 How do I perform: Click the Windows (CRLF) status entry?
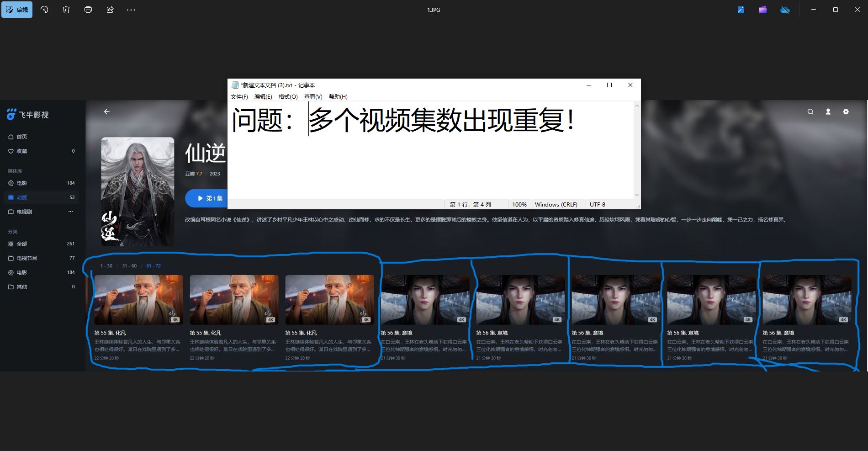coord(556,204)
